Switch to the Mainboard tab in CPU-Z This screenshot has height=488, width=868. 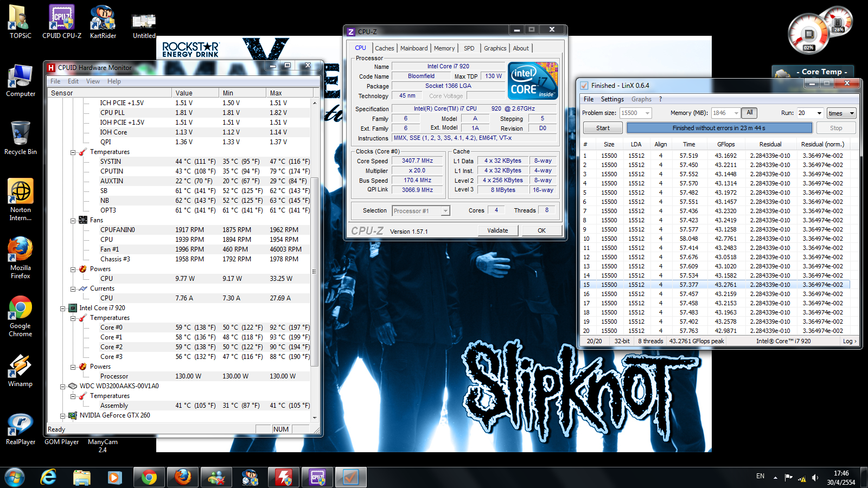(414, 48)
